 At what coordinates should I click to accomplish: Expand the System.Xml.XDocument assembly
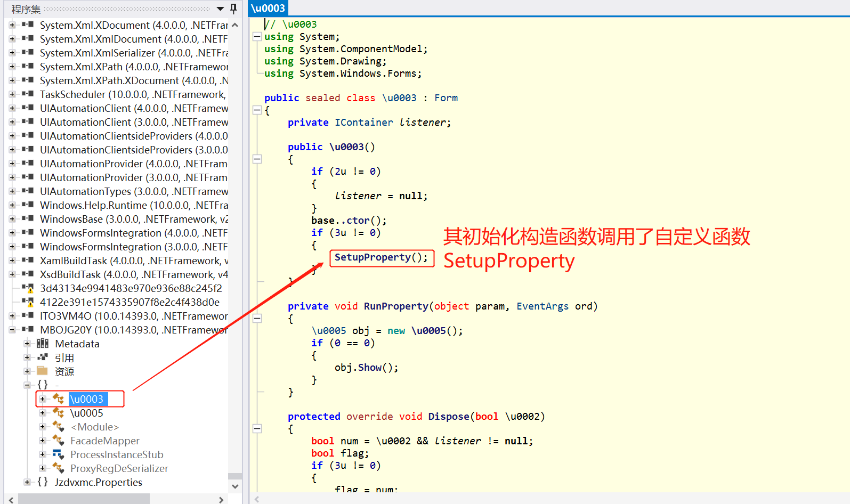(x=12, y=25)
